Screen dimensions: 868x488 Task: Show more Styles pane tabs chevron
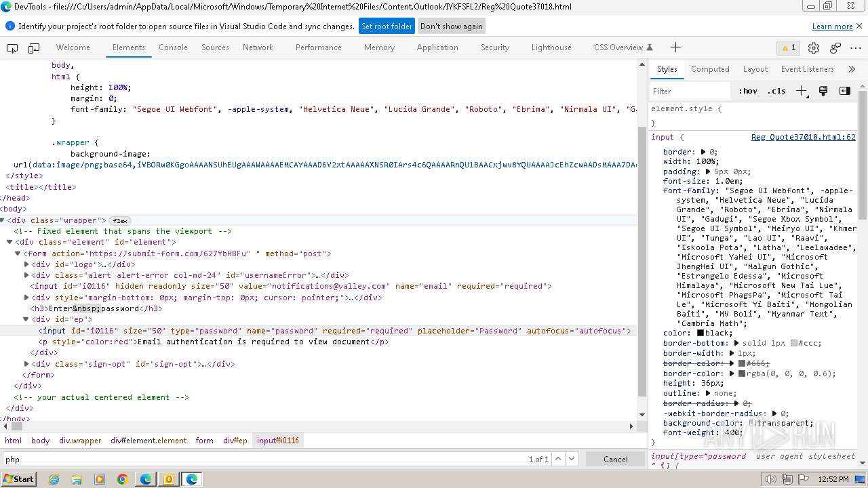[x=852, y=69]
